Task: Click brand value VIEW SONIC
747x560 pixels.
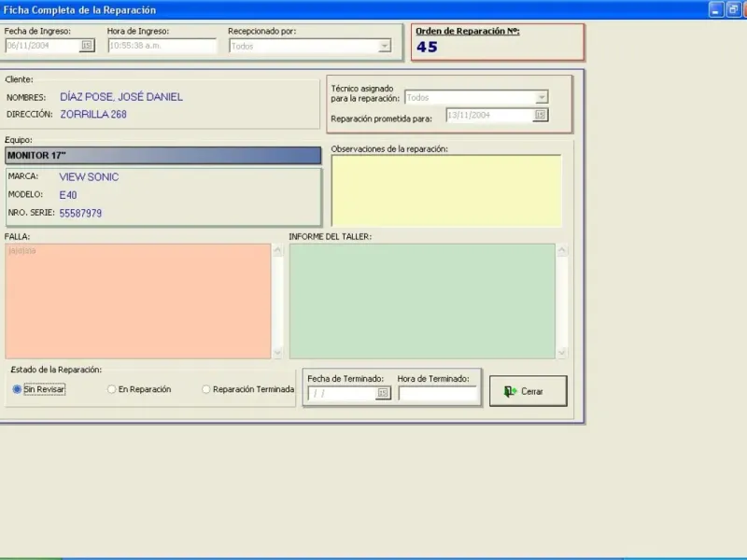Action: [x=89, y=176]
